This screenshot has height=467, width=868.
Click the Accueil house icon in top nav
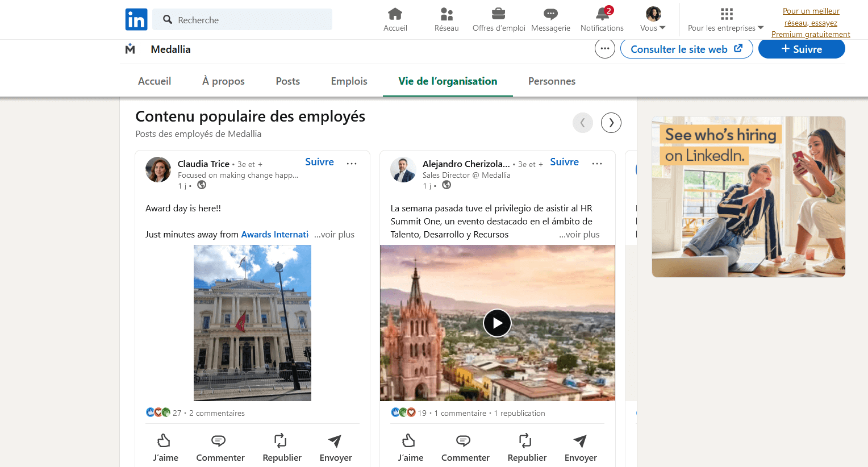(x=395, y=14)
